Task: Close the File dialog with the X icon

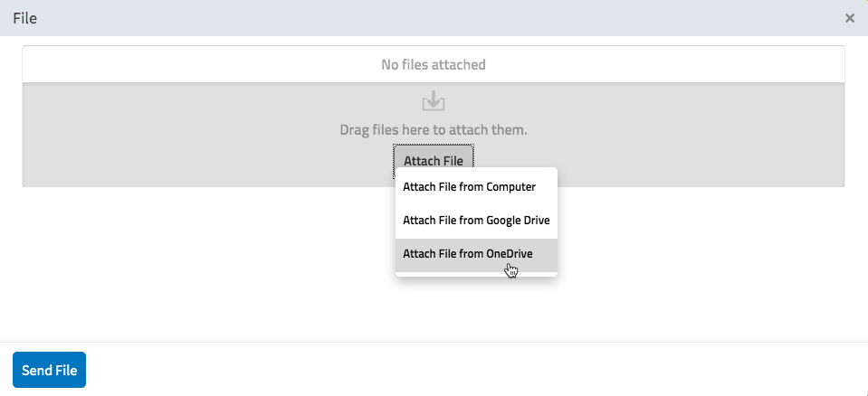Action: (850, 18)
